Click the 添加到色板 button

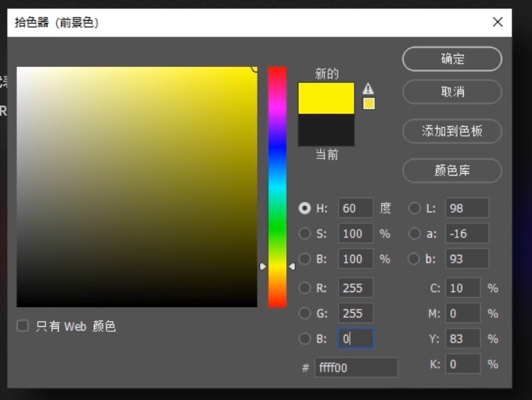[452, 131]
